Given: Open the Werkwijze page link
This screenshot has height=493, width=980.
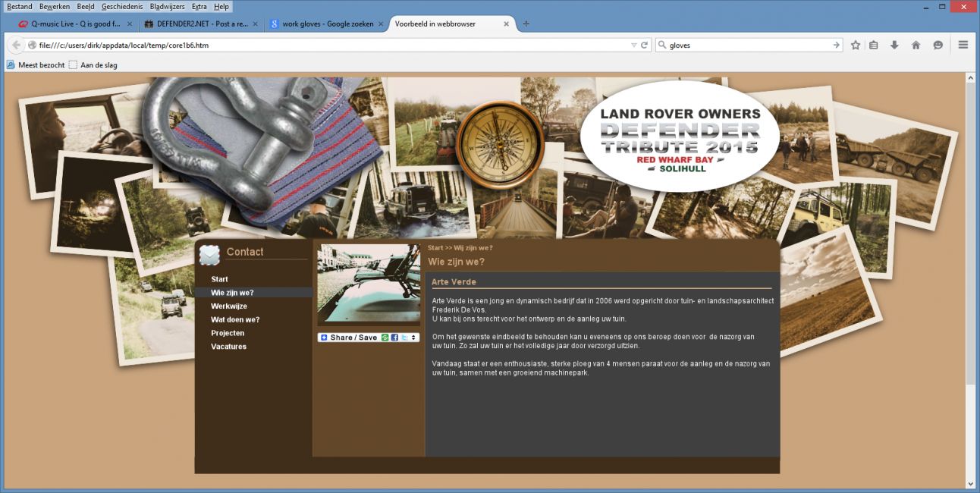Looking at the screenshot, I should [229, 306].
